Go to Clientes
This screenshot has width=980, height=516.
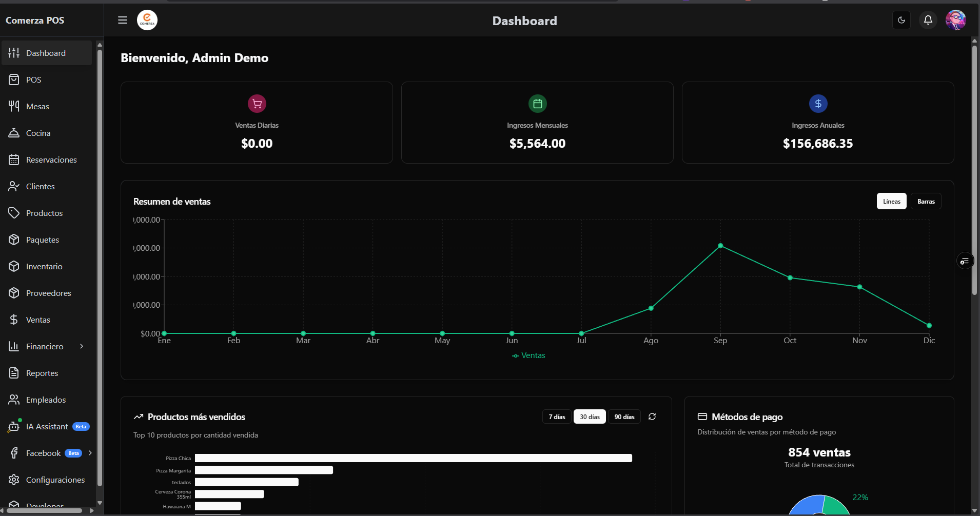click(47, 186)
